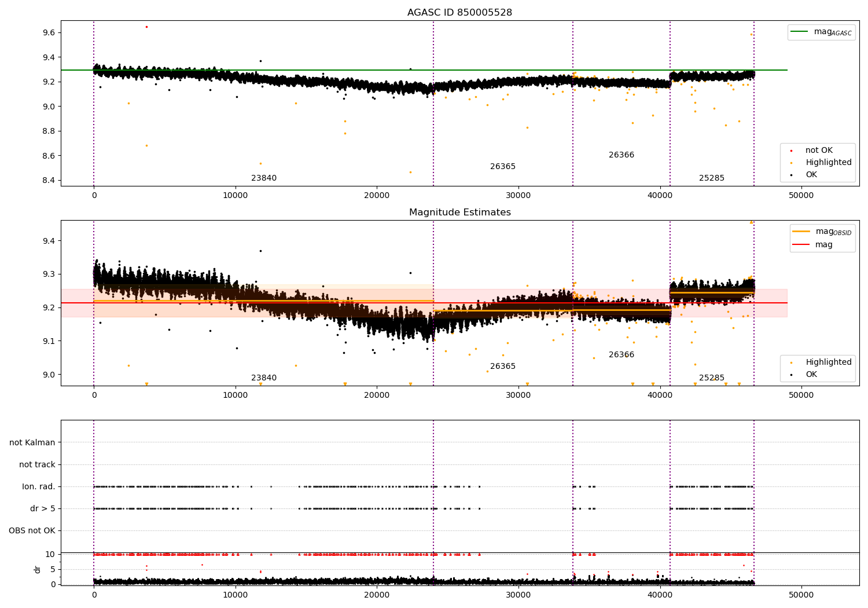
Task: Select 'Highlighted' legend entry in top plot
Action: point(829,163)
